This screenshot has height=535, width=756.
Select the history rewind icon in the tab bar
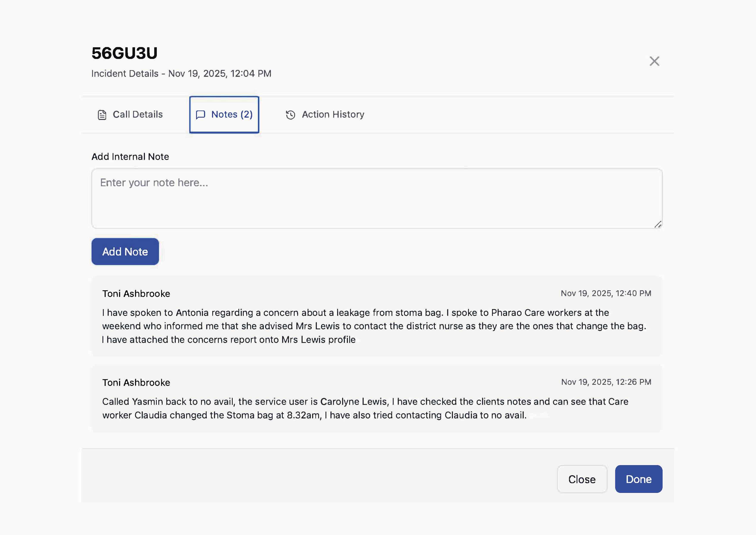290,114
